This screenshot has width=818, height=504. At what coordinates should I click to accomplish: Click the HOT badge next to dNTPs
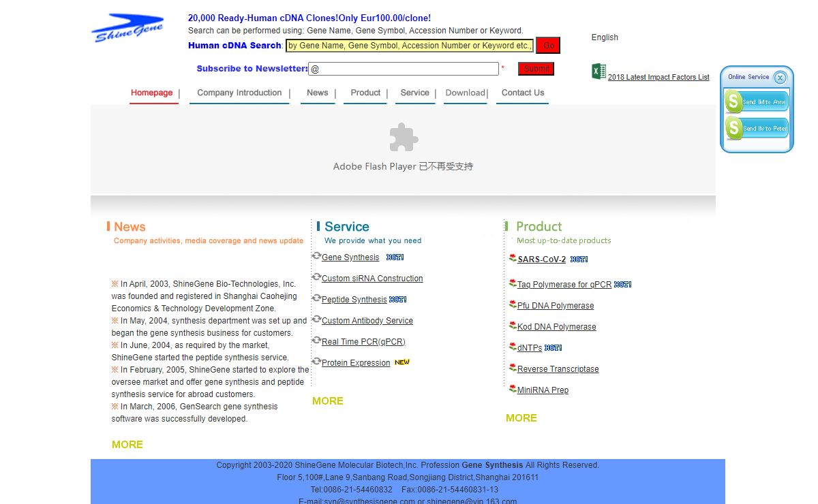553,348
